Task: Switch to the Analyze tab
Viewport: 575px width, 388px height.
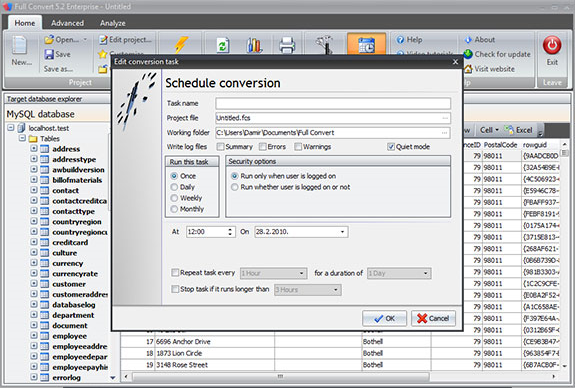Action: pyautogui.click(x=113, y=23)
